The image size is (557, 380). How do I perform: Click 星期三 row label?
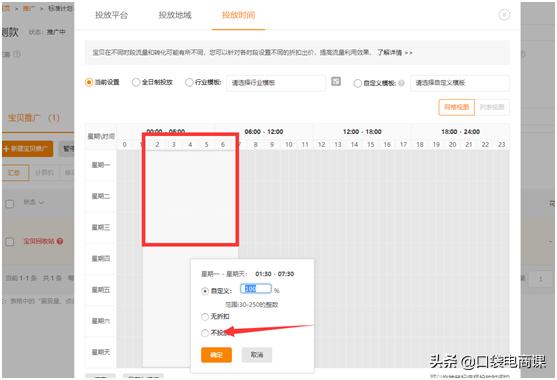click(x=101, y=227)
